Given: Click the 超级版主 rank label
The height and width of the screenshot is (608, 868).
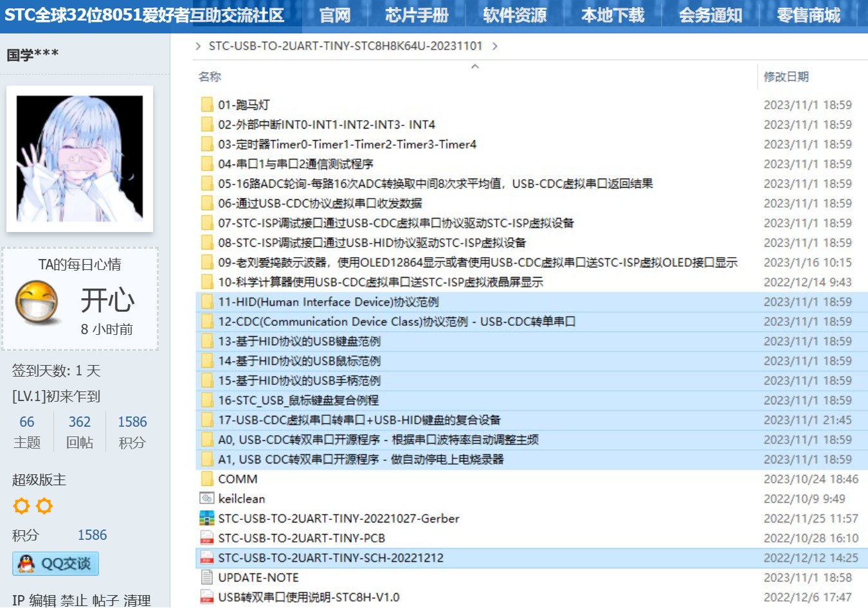Looking at the screenshot, I should (39, 480).
